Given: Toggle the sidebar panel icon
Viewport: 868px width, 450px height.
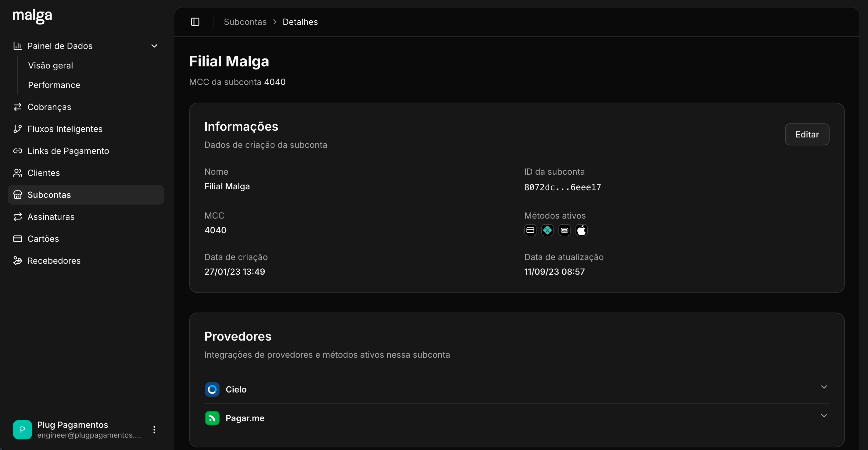Looking at the screenshot, I should tap(195, 22).
